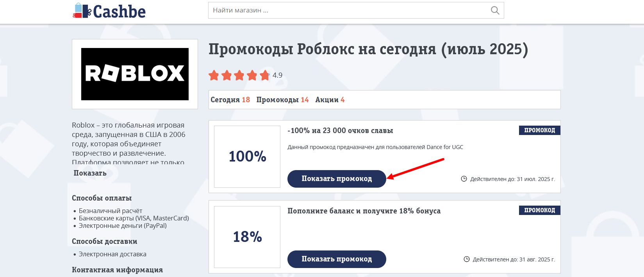Screen dimensions: 644x277
Task: Click the search magnifier icon
Action: tap(495, 11)
